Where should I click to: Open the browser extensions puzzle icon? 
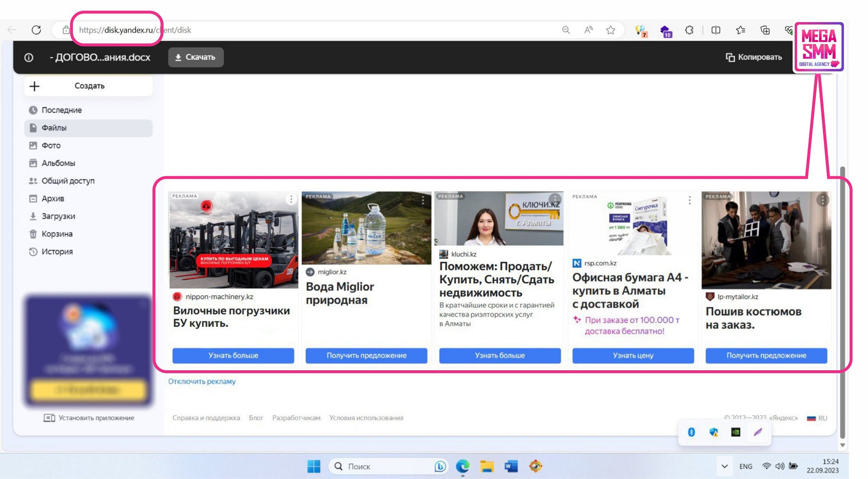(689, 30)
